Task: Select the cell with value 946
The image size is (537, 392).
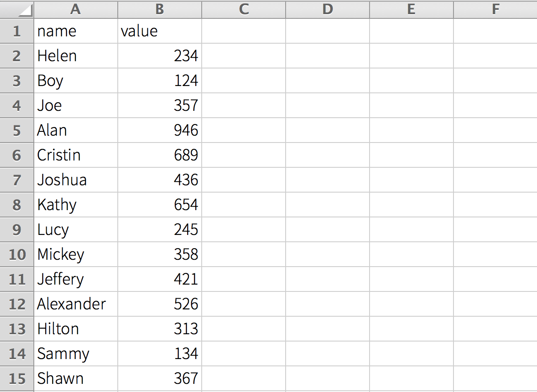Action: (160, 130)
